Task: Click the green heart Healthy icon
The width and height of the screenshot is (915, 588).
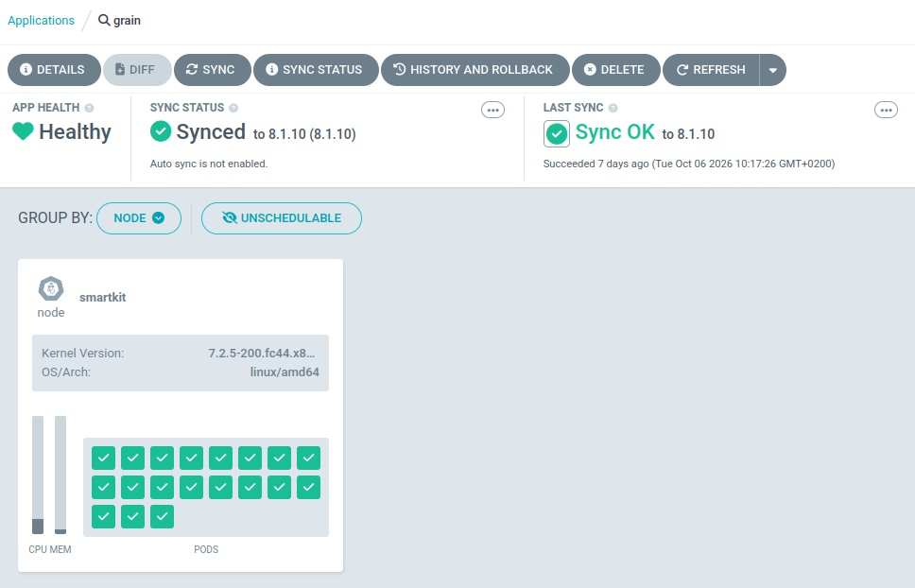Action: coord(23,131)
